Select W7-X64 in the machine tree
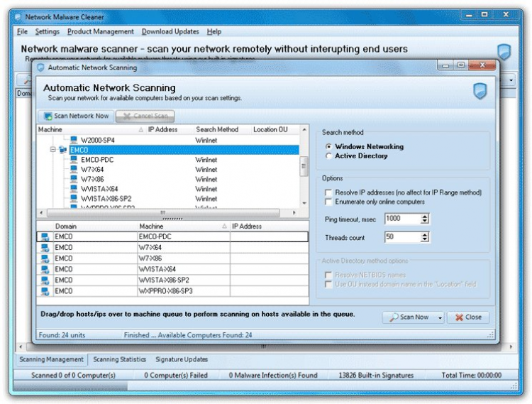This screenshot has height=404, width=532. pos(92,170)
